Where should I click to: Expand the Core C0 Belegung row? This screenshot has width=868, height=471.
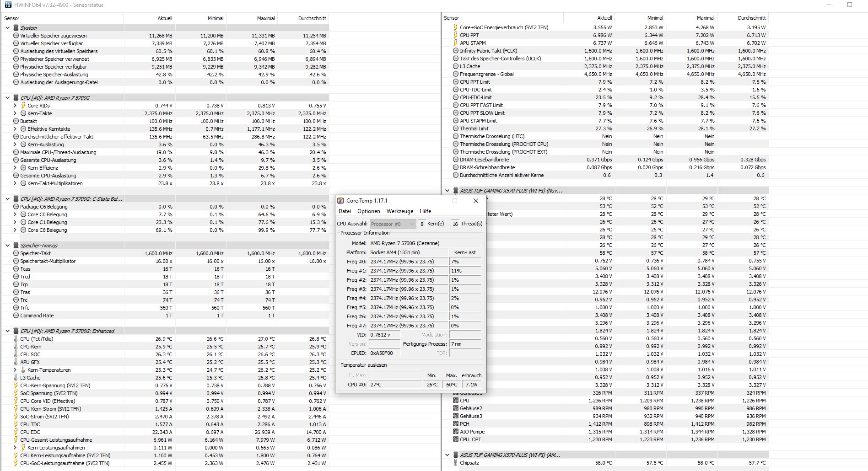tap(15, 214)
